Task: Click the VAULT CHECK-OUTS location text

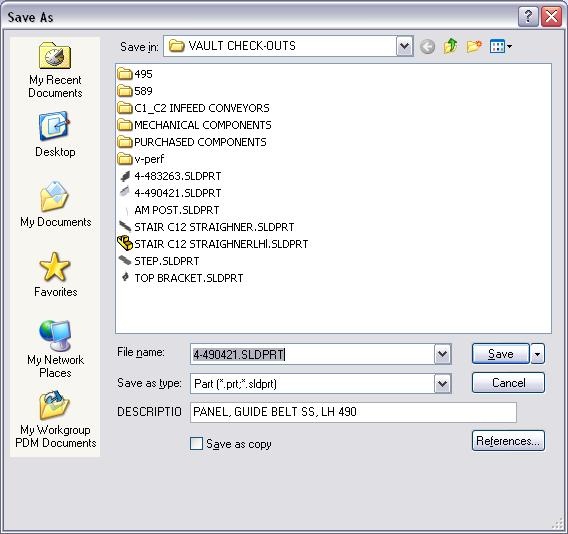Action: pyautogui.click(x=242, y=46)
